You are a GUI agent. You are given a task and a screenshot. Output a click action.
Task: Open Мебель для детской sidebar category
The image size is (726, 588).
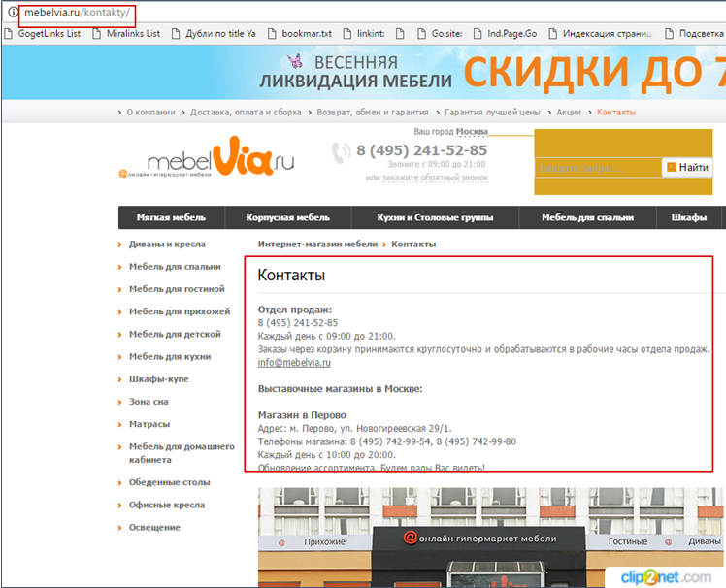(175, 335)
